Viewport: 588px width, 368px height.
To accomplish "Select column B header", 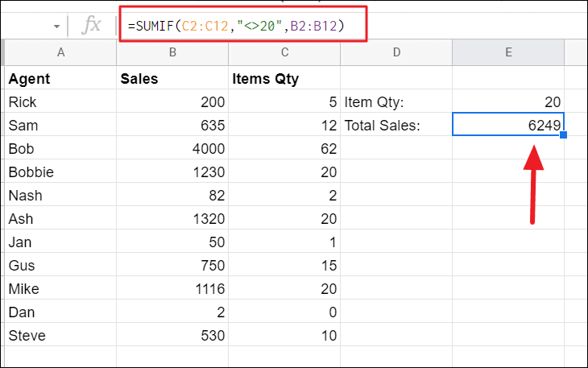I will click(172, 52).
